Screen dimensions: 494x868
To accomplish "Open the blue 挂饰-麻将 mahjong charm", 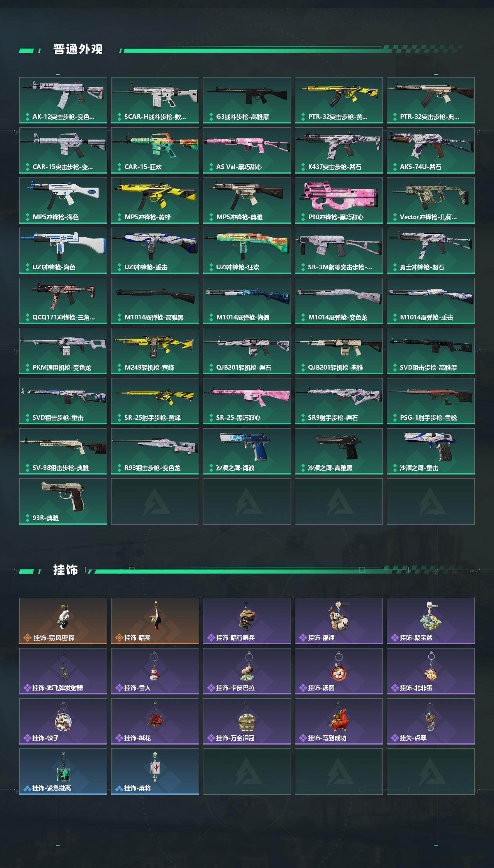I will coord(155,772).
